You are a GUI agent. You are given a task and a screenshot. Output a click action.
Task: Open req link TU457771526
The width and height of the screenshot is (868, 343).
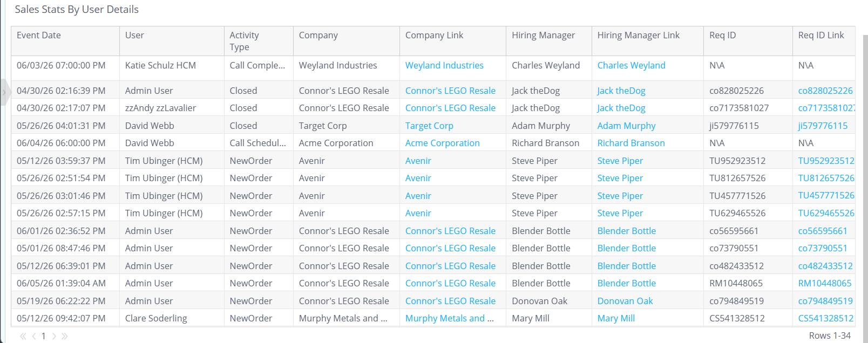(x=826, y=196)
